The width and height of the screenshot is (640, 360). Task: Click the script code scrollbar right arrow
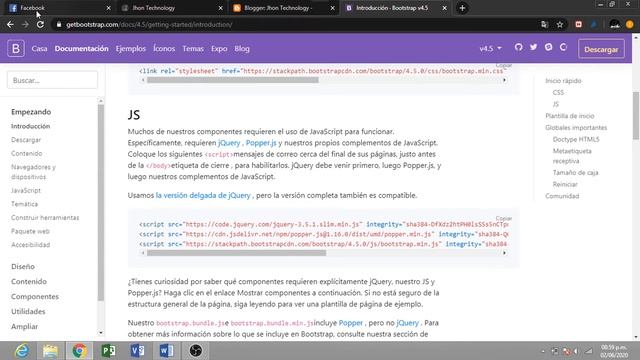click(504, 253)
